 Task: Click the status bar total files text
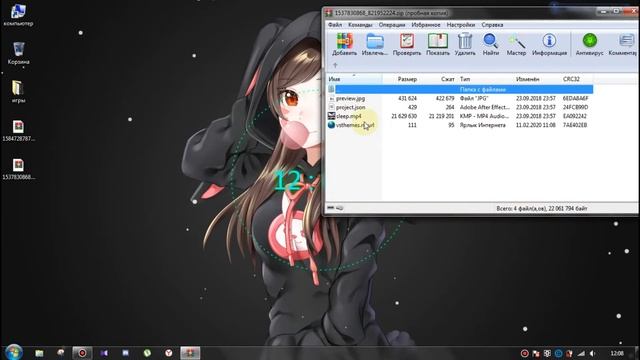542,209
